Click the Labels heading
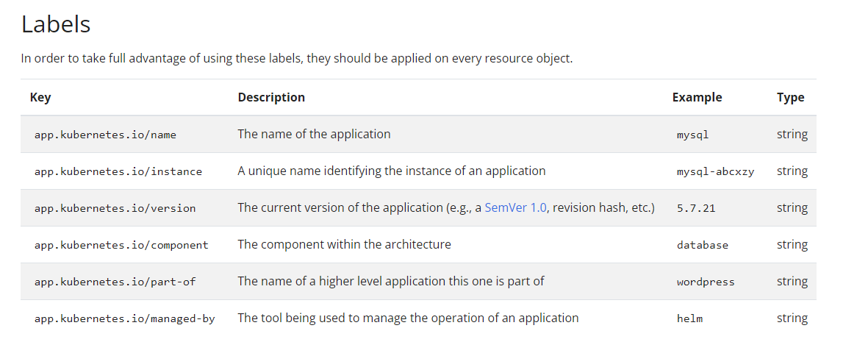This screenshot has height=342, width=868. pyautogui.click(x=56, y=24)
